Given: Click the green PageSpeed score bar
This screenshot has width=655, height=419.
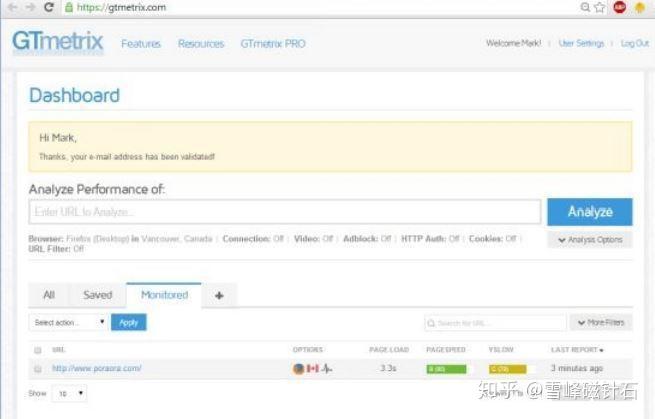Looking at the screenshot, I should pyautogui.click(x=446, y=369).
